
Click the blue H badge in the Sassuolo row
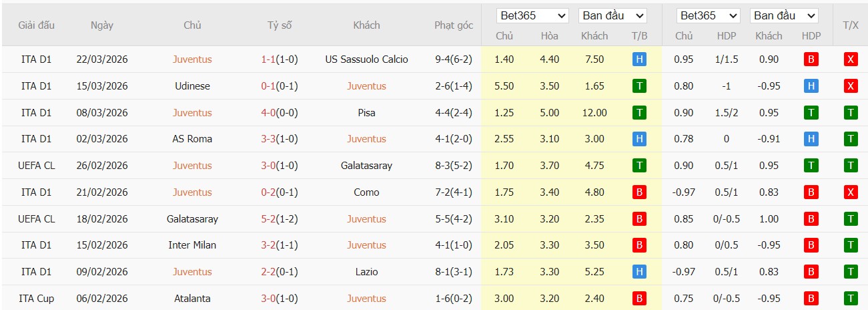tap(639, 59)
